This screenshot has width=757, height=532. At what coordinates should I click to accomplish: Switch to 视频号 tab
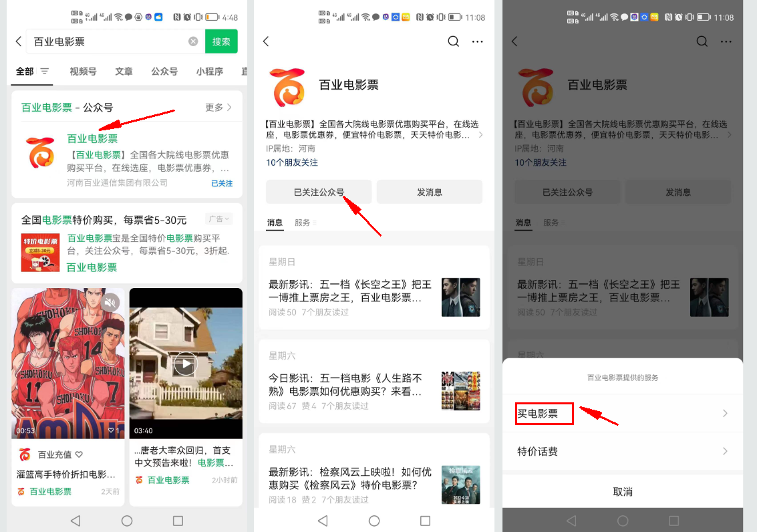click(x=83, y=72)
